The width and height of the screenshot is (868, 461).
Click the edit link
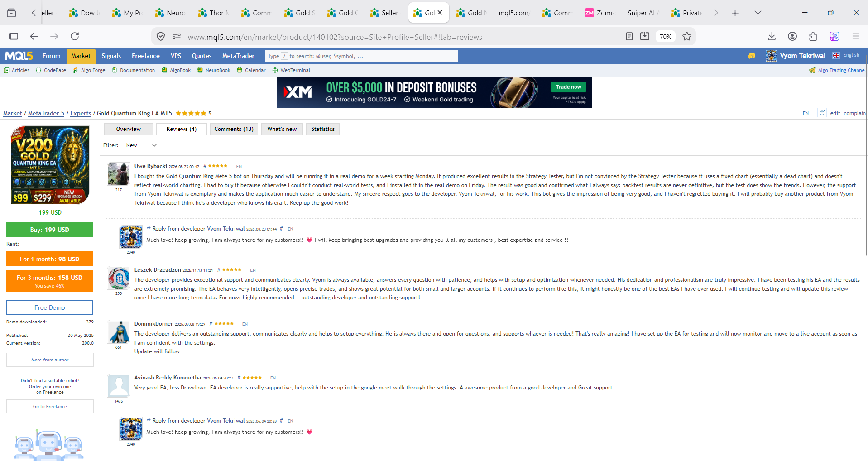835,113
